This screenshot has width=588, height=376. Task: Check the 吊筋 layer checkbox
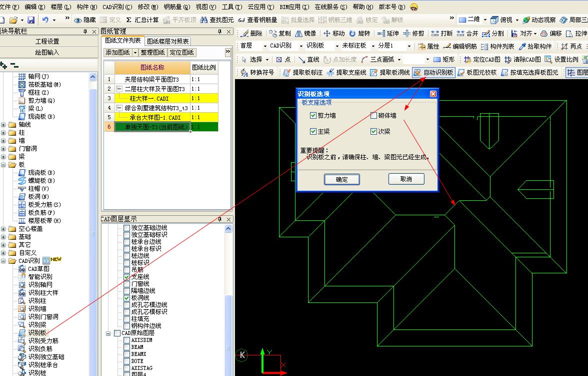127,270
